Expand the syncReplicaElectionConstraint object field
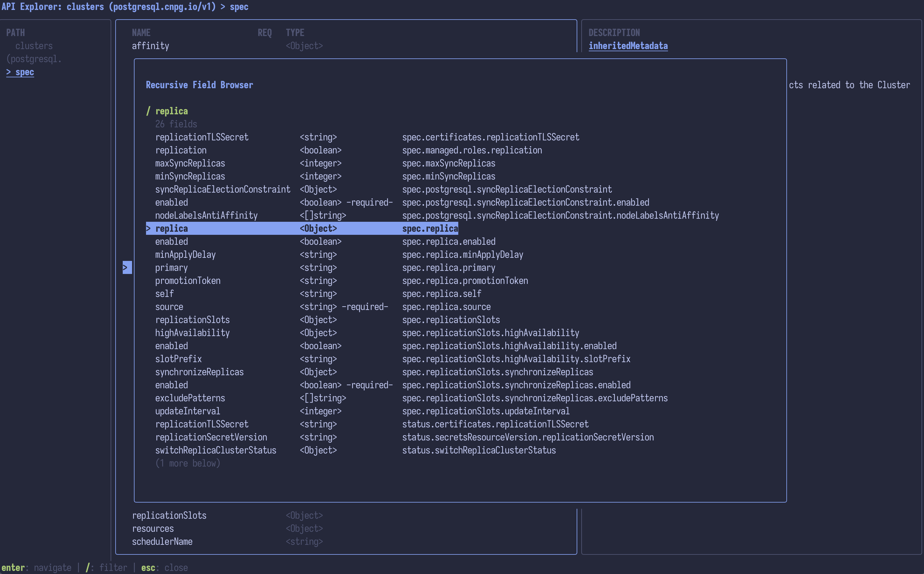Image resolution: width=924 pixels, height=574 pixels. click(x=222, y=189)
